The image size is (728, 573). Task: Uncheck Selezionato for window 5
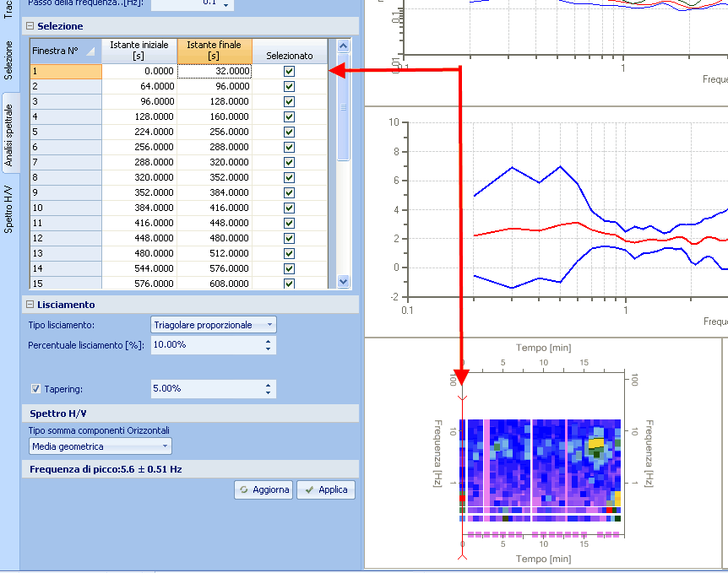[x=289, y=132]
